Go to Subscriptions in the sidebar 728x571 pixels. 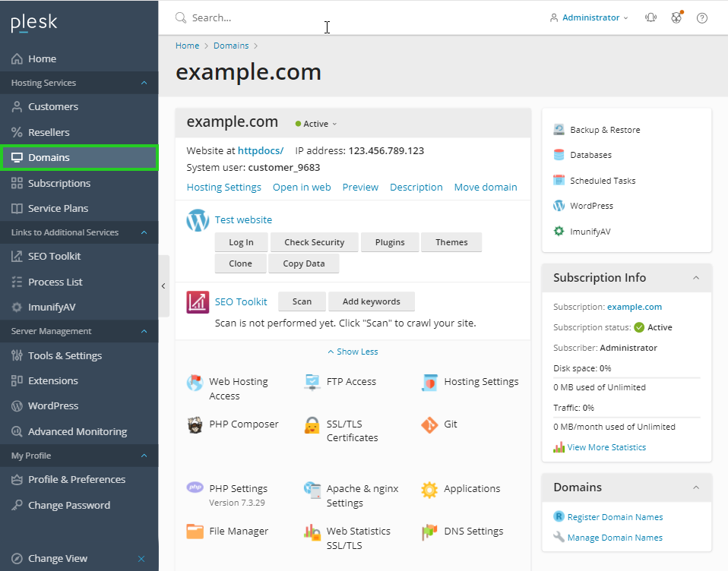click(59, 183)
